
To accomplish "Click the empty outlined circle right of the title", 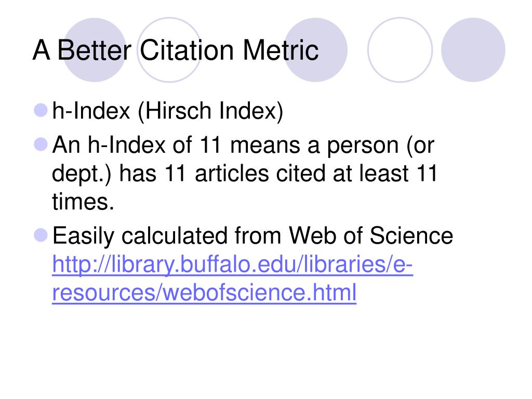I will (400, 50).
